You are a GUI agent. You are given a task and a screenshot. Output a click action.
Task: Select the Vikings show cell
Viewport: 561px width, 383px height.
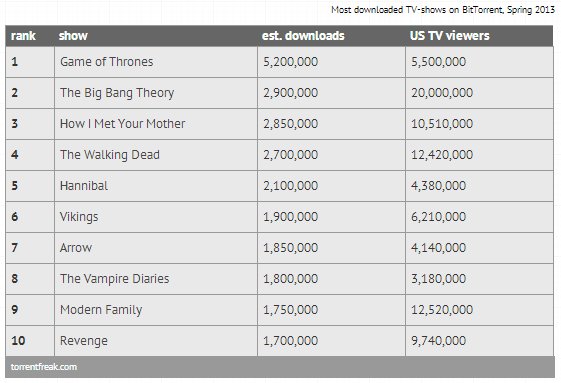(156, 217)
